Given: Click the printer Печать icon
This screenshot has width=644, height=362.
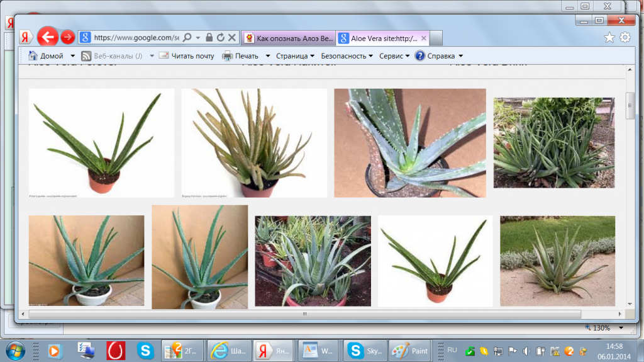Looking at the screenshot, I should [227, 55].
